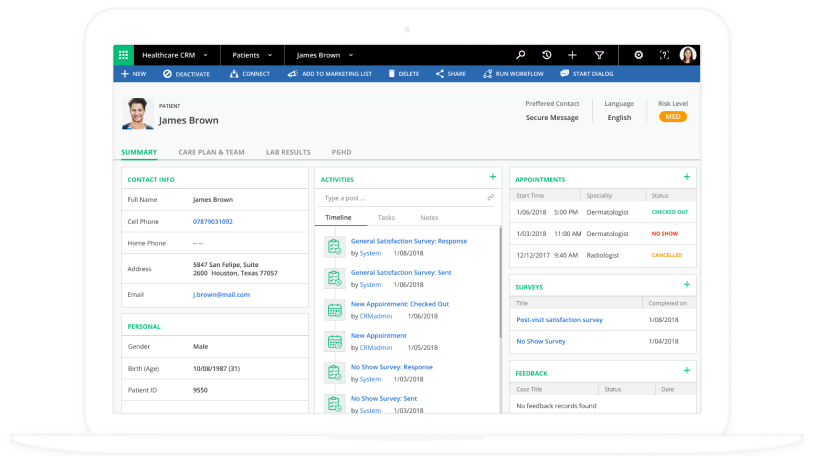Click the CHECKED OUT appointment status
Screen dimensions: 814x468
pos(670,212)
